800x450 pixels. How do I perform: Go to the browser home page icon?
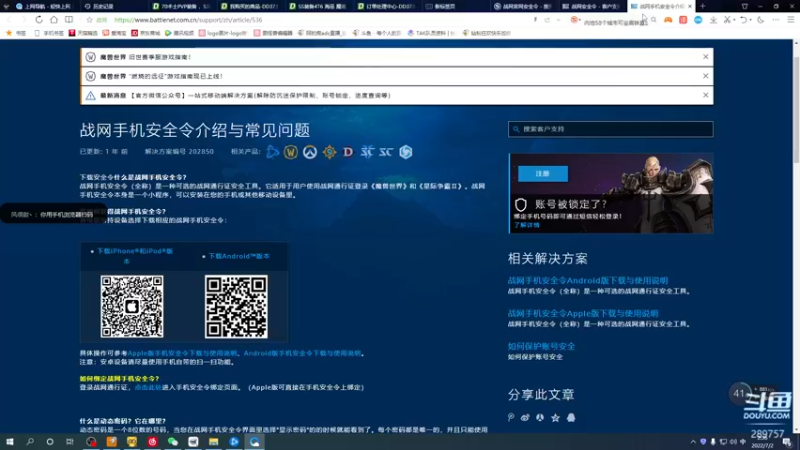click(54, 19)
